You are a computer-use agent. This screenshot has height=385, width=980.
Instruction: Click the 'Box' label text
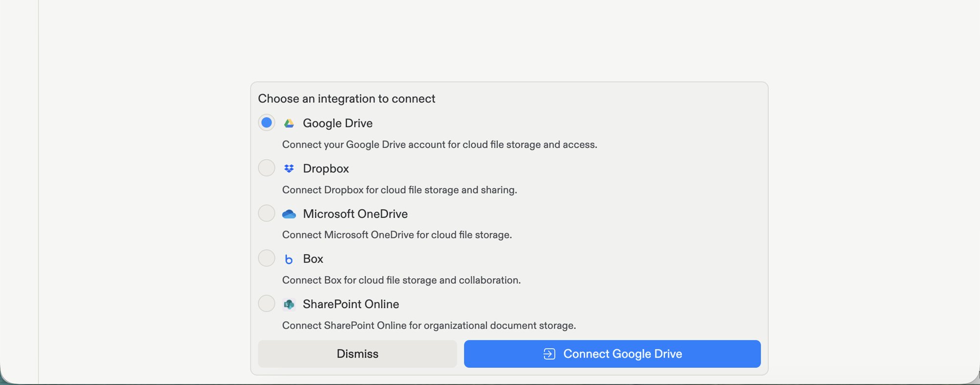pyautogui.click(x=313, y=259)
